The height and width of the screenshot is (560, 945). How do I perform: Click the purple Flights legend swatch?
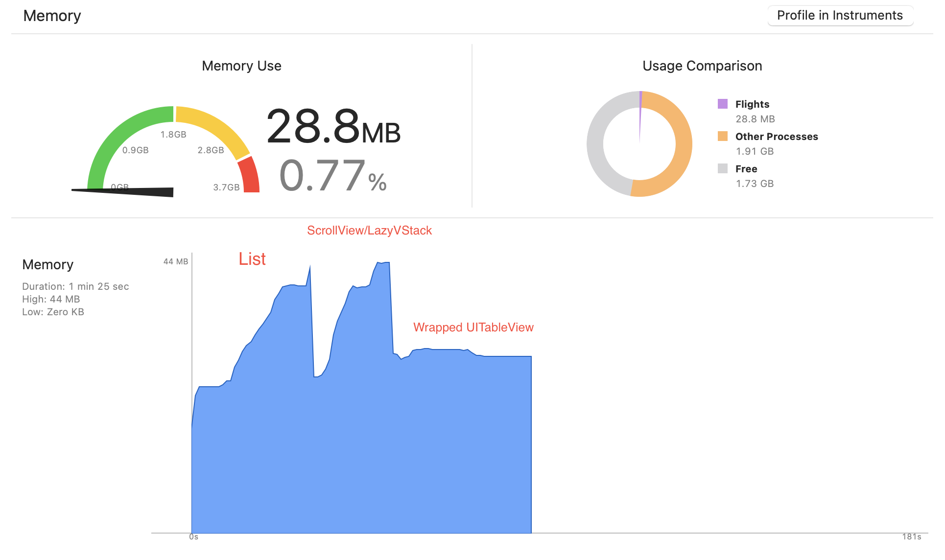tap(723, 104)
